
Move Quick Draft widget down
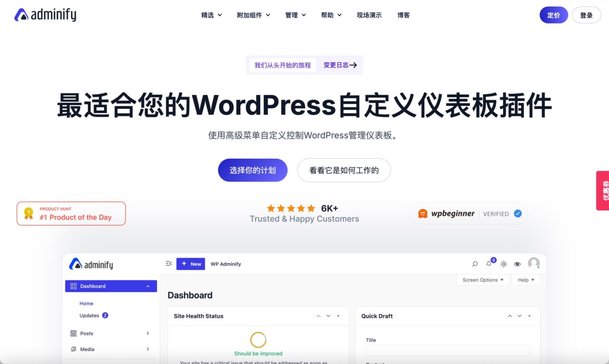click(520, 316)
